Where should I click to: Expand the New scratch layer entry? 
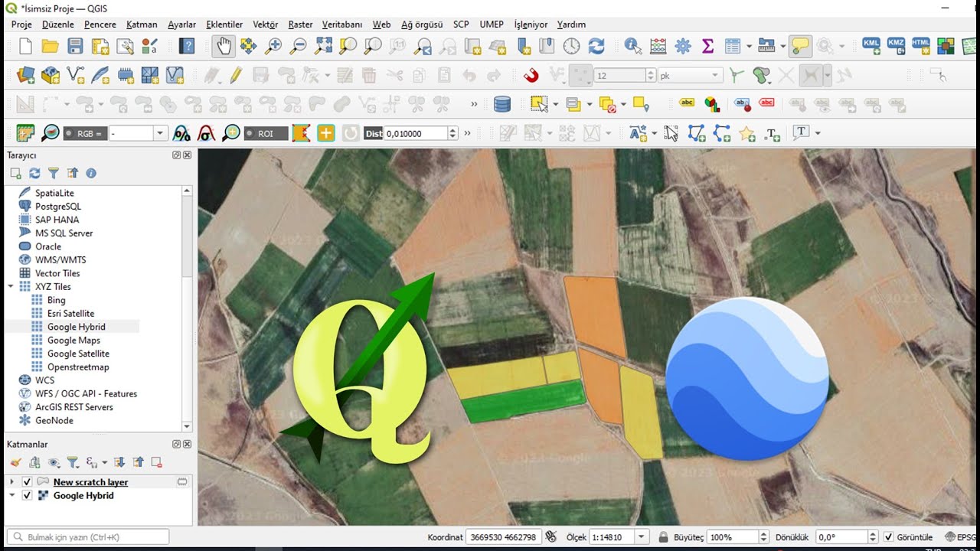pos(11,482)
